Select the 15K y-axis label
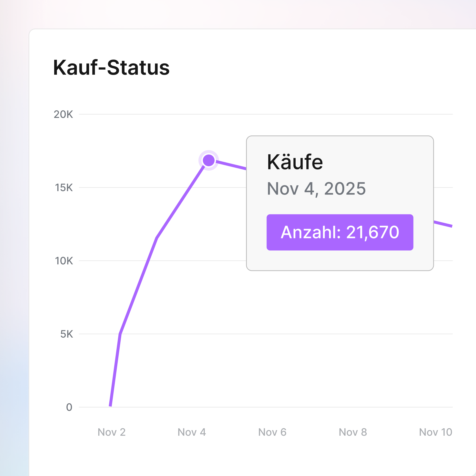476x476 pixels. [x=64, y=188]
